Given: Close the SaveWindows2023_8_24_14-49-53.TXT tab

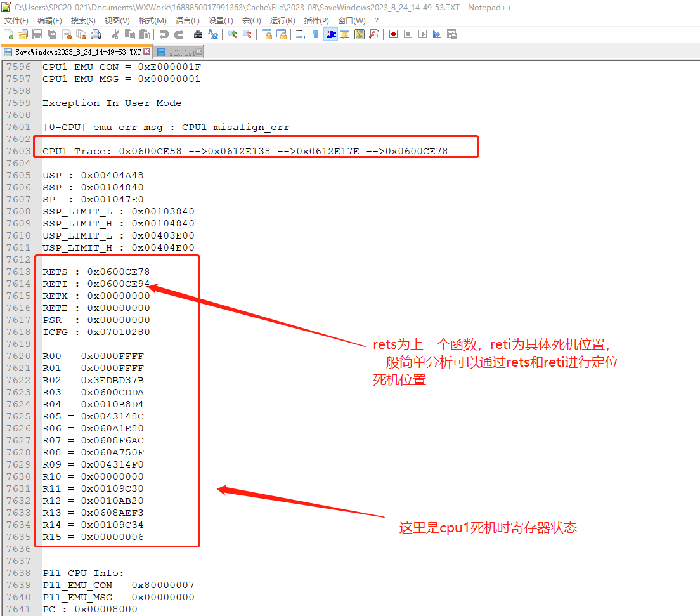Looking at the screenshot, I should point(147,51).
